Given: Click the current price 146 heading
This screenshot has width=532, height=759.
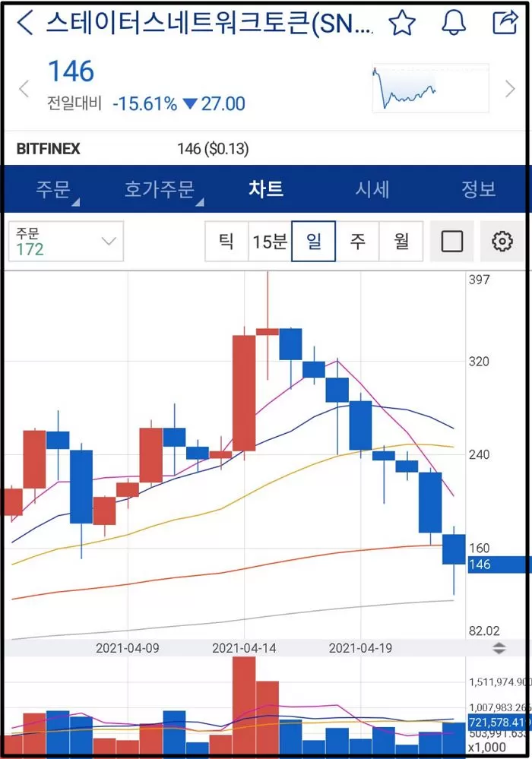Looking at the screenshot, I should click(x=71, y=71).
